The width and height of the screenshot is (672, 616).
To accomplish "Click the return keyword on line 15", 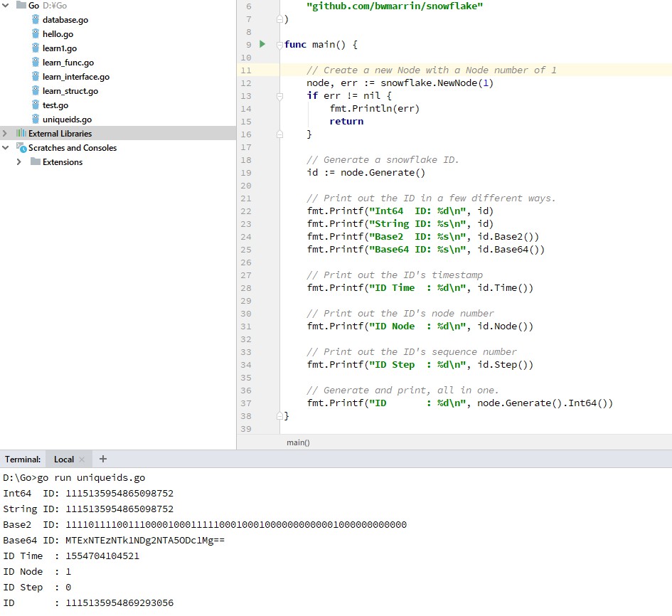I will point(346,122).
